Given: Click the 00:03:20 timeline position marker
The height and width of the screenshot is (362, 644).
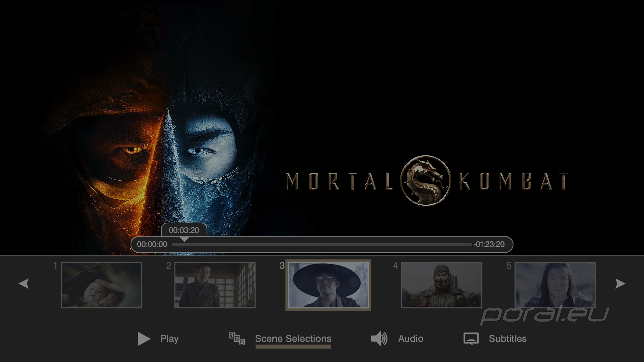Looking at the screenshot, I should [x=184, y=230].
